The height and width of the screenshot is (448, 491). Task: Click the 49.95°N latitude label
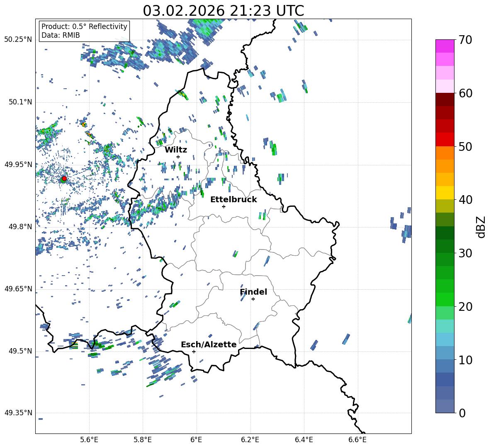[18, 164]
